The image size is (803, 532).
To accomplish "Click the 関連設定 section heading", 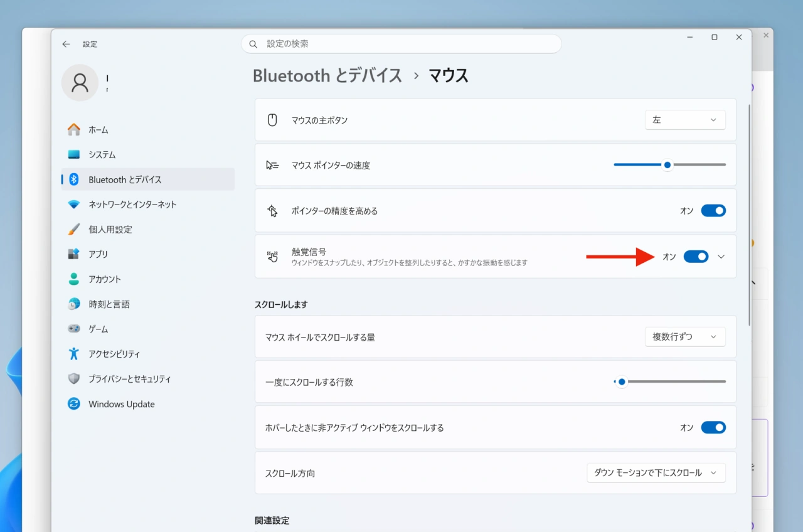I will [x=272, y=521].
